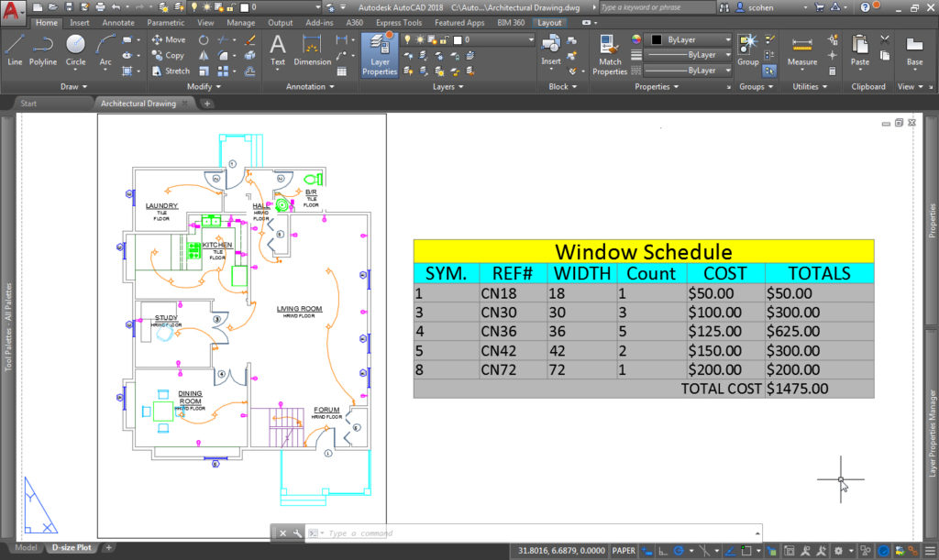Image resolution: width=939 pixels, height=560 pixels.
Task: Open the Layer Properties manager
Action: 379,55
